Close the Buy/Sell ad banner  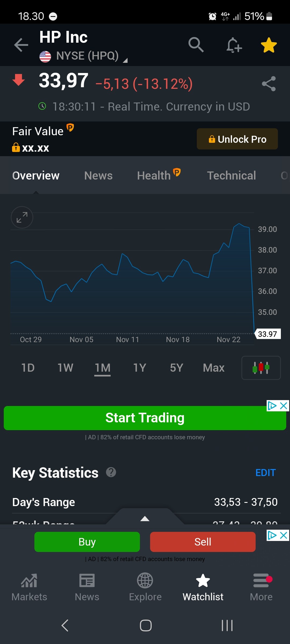click(x=284, y=535)
